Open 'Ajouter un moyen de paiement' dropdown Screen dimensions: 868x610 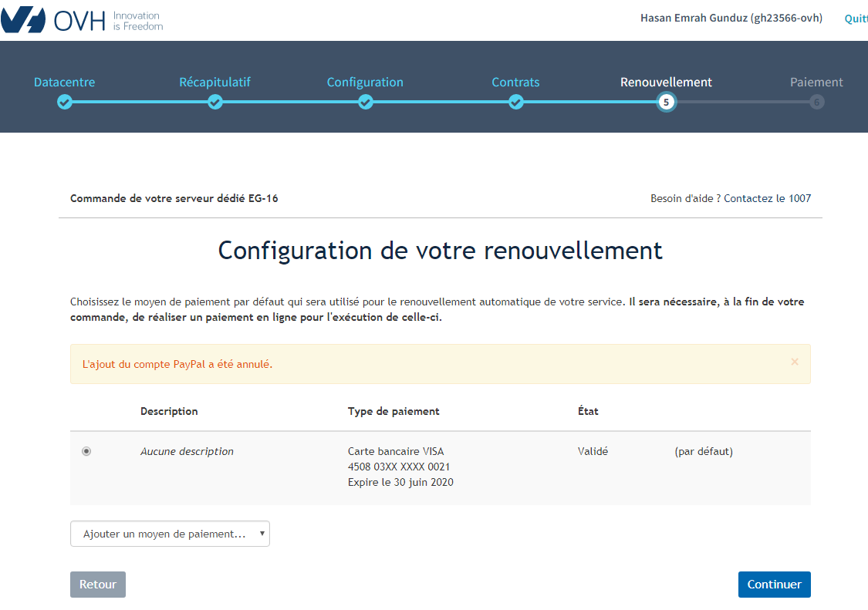(170, 534)
